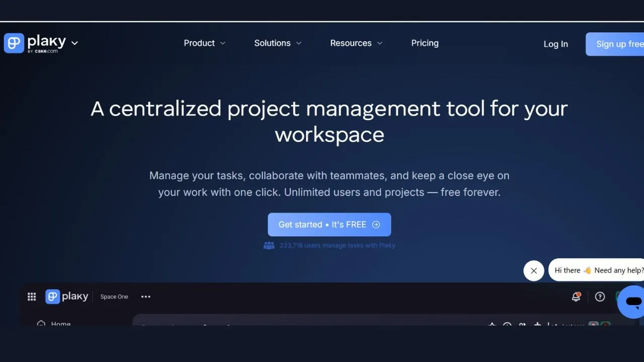Click Get started • It's FREE button
Image resolution: width=644 pixels, height=362 pixels.
click(x=330, y=225)
